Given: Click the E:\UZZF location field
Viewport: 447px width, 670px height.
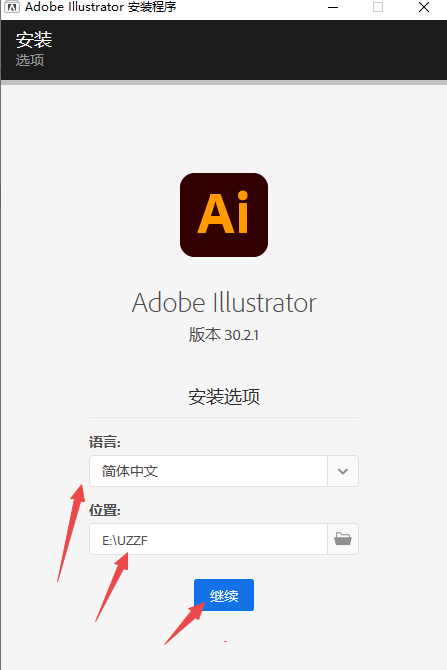Looking at the screenshot, I should [x=209, y=539].
